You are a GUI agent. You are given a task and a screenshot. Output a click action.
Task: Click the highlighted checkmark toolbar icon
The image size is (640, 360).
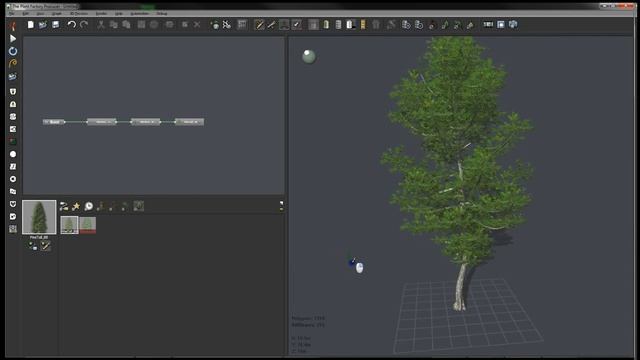[297, 25]
